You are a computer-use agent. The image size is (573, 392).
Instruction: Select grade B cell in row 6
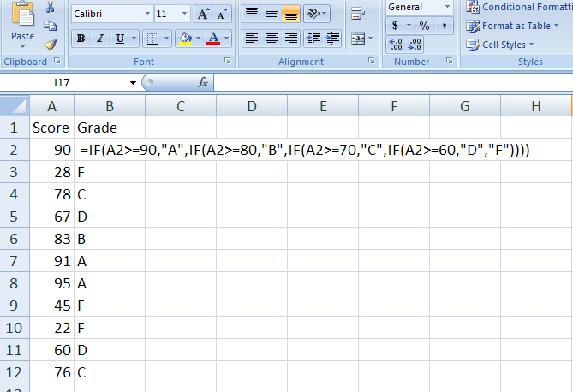[110, 239]
